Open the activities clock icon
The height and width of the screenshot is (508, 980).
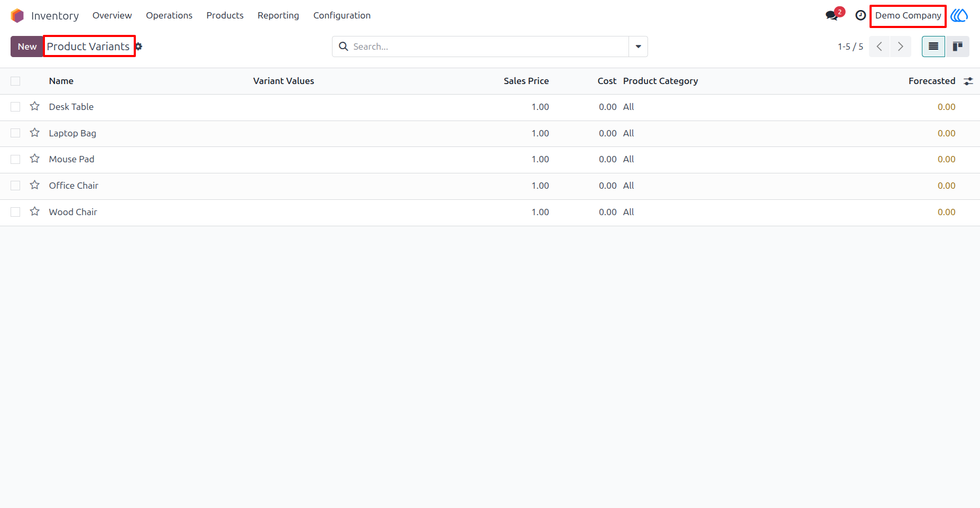(x=861, y=15)
